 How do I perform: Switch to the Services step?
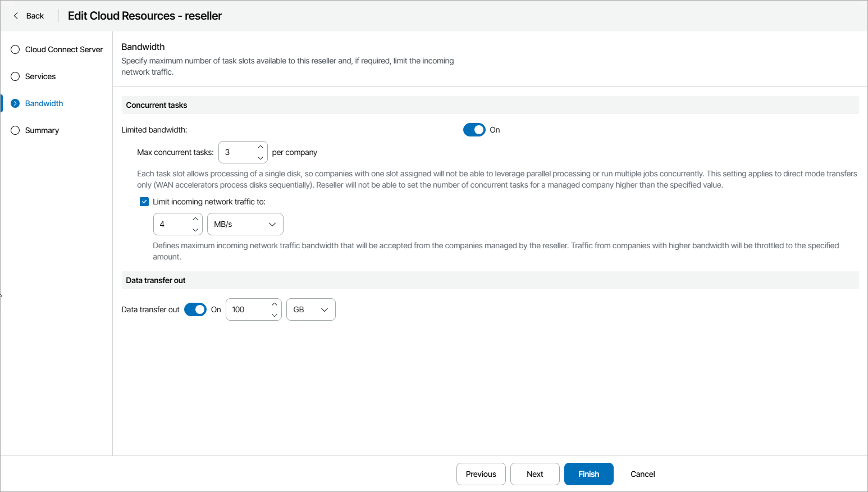tap(40, 76)
